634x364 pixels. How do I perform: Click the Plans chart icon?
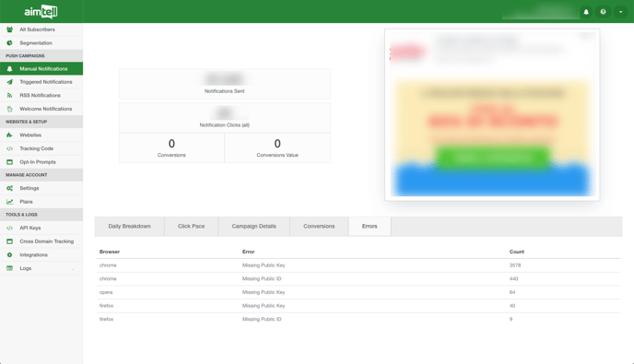[x=10, y=202]
